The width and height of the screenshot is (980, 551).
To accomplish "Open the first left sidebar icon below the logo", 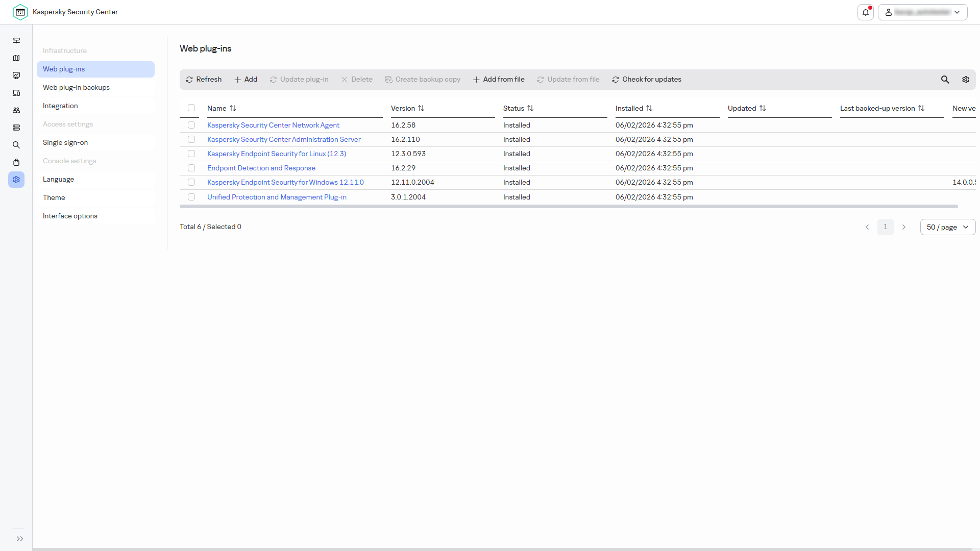I will (16, 41).
